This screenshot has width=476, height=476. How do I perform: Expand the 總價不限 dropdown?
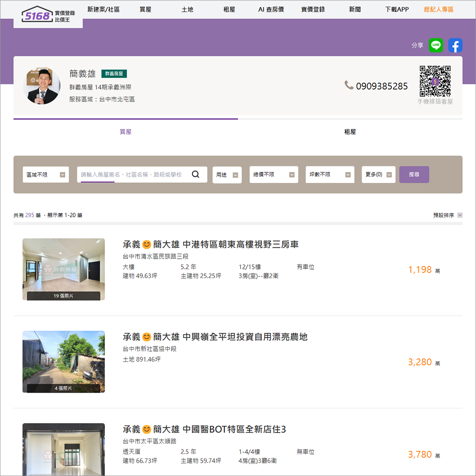coord(274,175)
